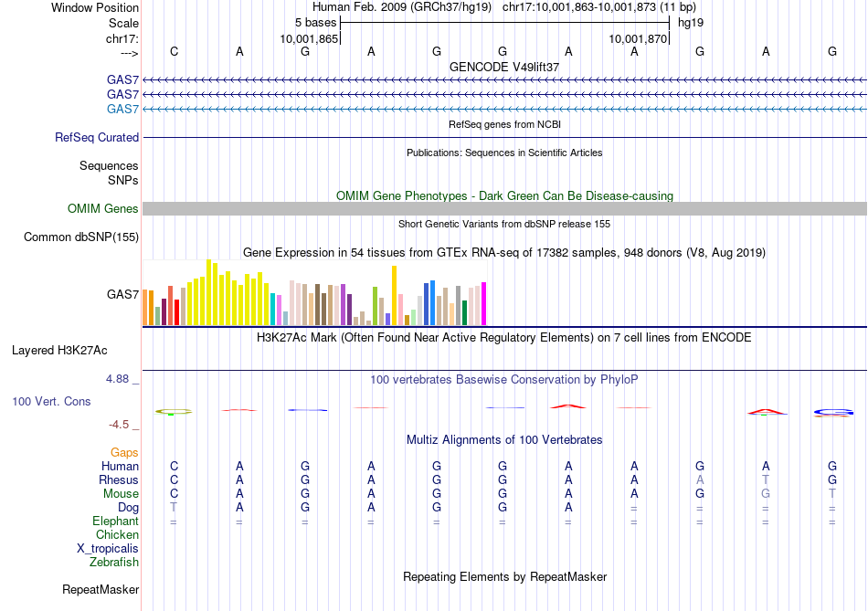Image resolution: width=868 pixels, height=611 pixels.
Task: Click the gray OMIM Genes bar
Action: pos(504,208)
